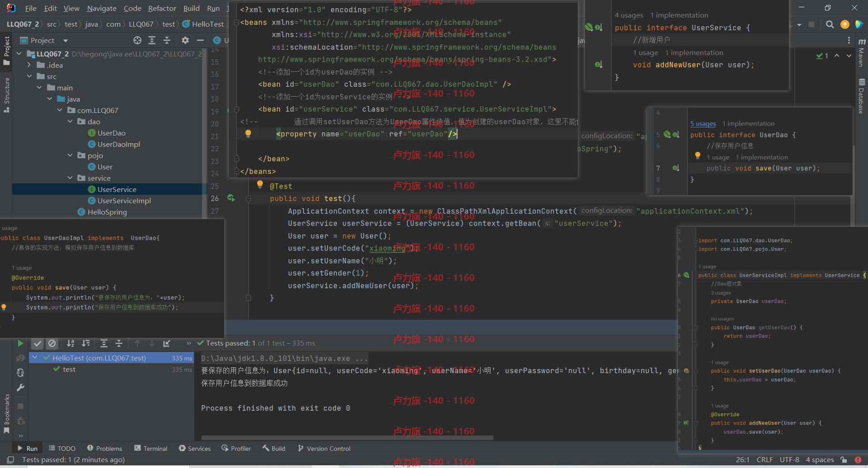Open Project panel gear options
The width and height of the screenshot is (868, 468).
tap(185, 40)
